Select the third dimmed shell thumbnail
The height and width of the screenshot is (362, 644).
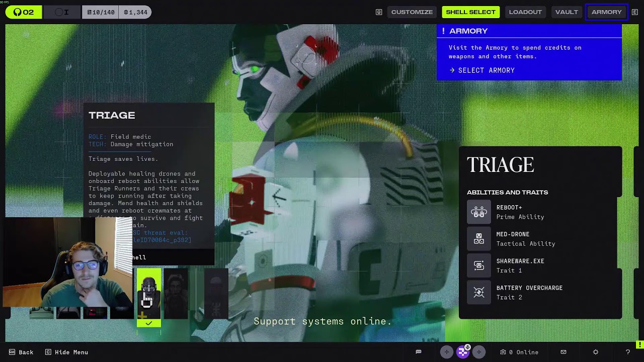point(216,294)
